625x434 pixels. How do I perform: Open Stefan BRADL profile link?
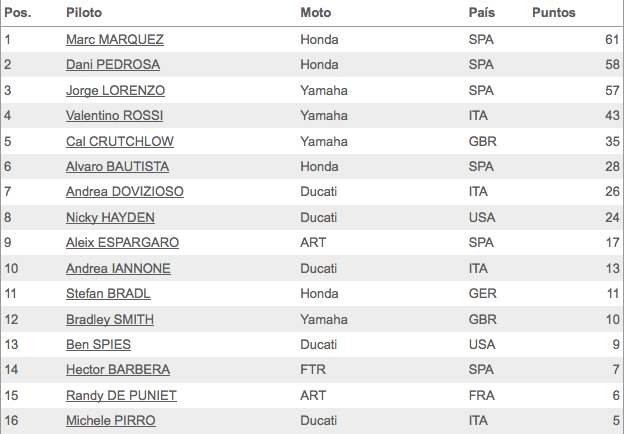pyautogui.click(x=108, y=294)
